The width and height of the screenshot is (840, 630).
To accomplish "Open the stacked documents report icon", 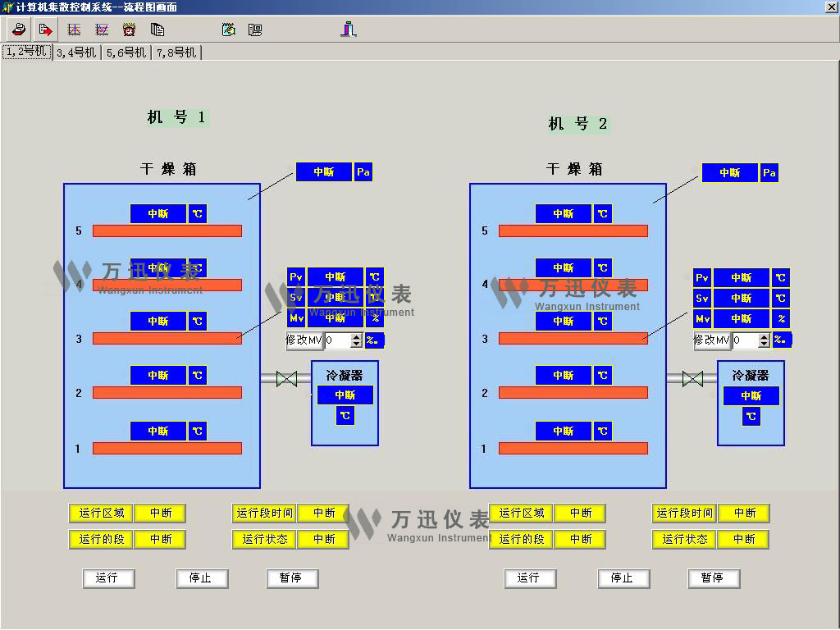I will [x=157, y=30].
